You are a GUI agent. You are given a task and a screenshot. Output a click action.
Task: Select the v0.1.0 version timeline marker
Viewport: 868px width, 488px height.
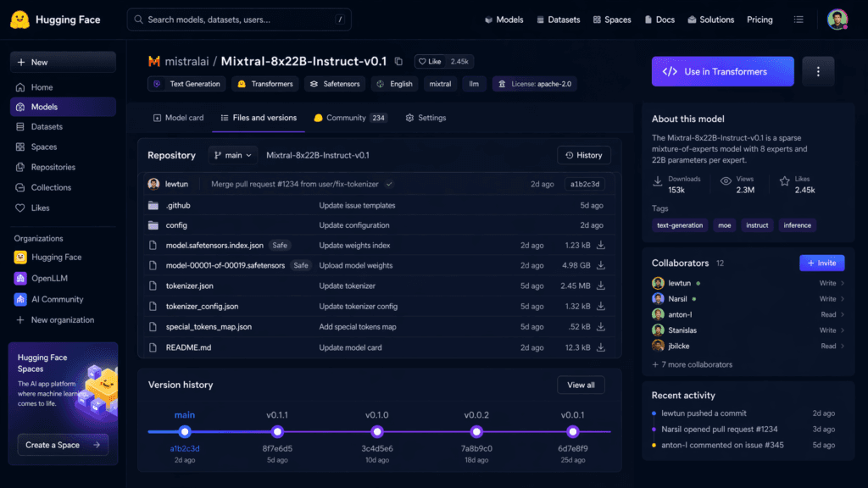coord(377,431)
